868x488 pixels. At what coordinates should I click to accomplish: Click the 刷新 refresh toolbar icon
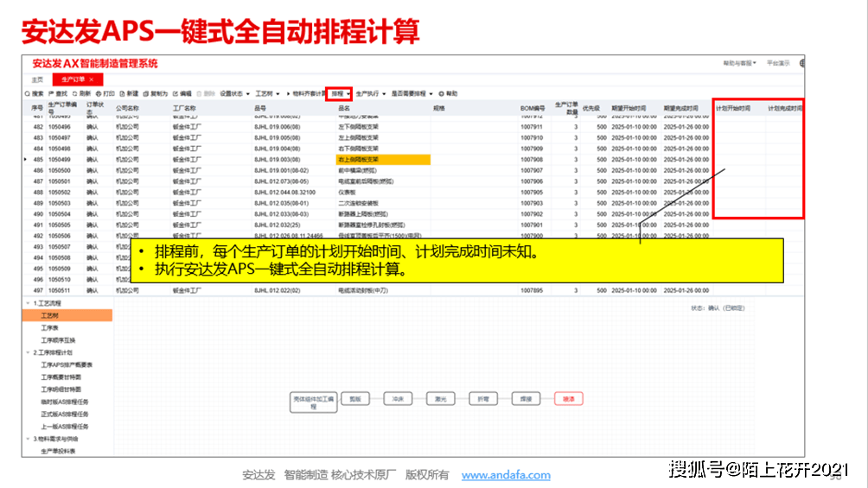pyautogui.click(x=74, y=94)
